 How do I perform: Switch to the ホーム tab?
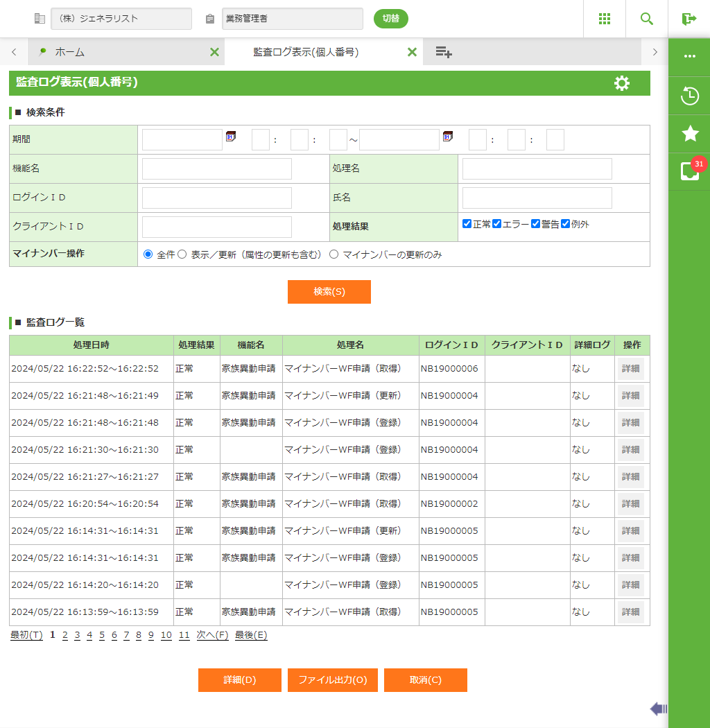click(x=69, y=52)
